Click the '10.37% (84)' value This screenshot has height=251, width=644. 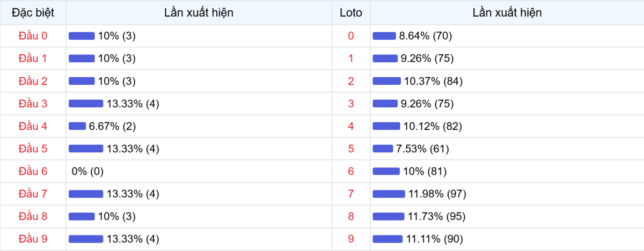click(433, 81)
